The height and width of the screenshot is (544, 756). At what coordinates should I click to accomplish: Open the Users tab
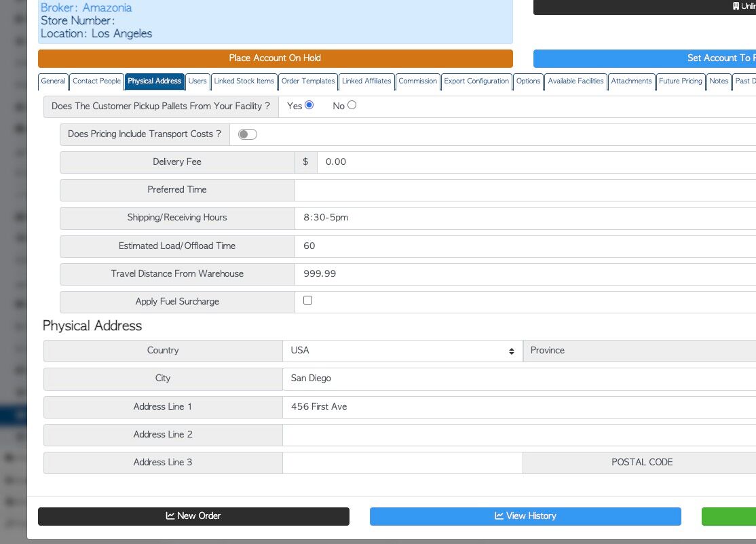tap(197, 81)
